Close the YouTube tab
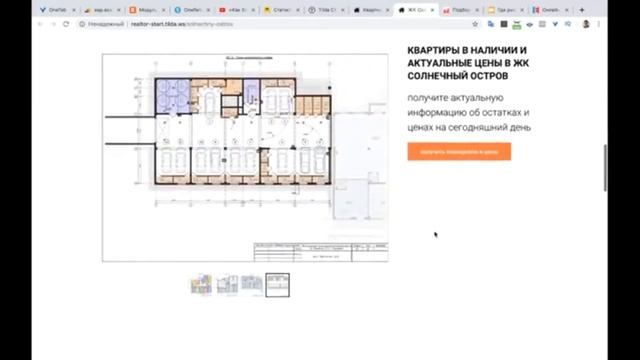 click(x=253, y=10)
